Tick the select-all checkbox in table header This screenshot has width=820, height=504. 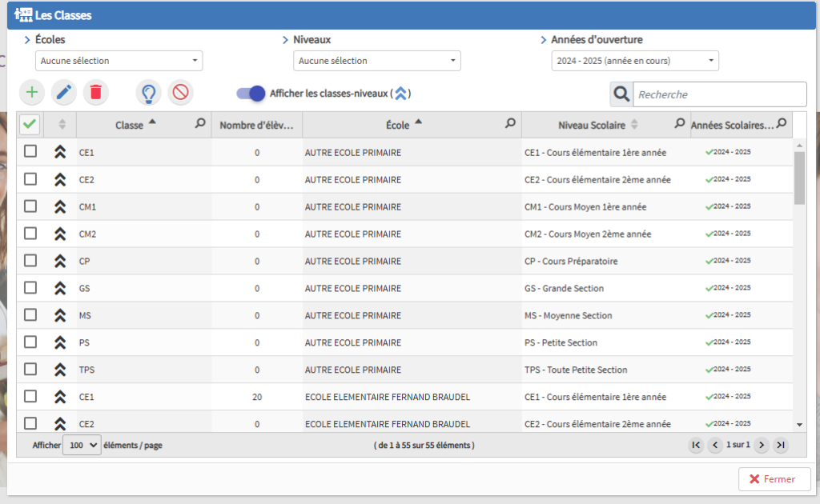coord(30,124)
